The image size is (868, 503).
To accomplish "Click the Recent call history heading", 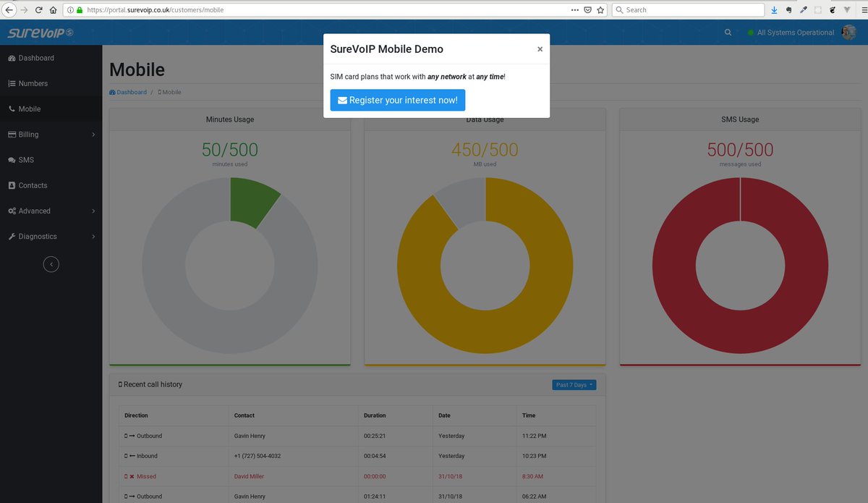I will tap(150, 384).
